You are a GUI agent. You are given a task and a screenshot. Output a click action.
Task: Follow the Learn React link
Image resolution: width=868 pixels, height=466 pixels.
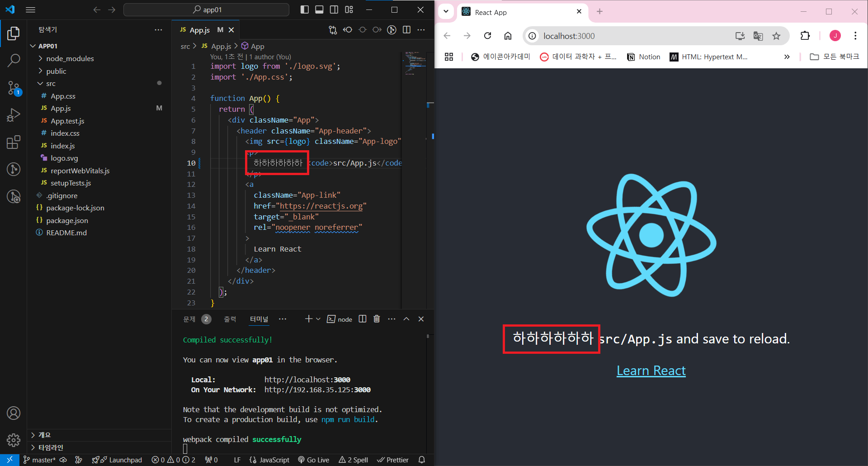[x=651, y=371]
